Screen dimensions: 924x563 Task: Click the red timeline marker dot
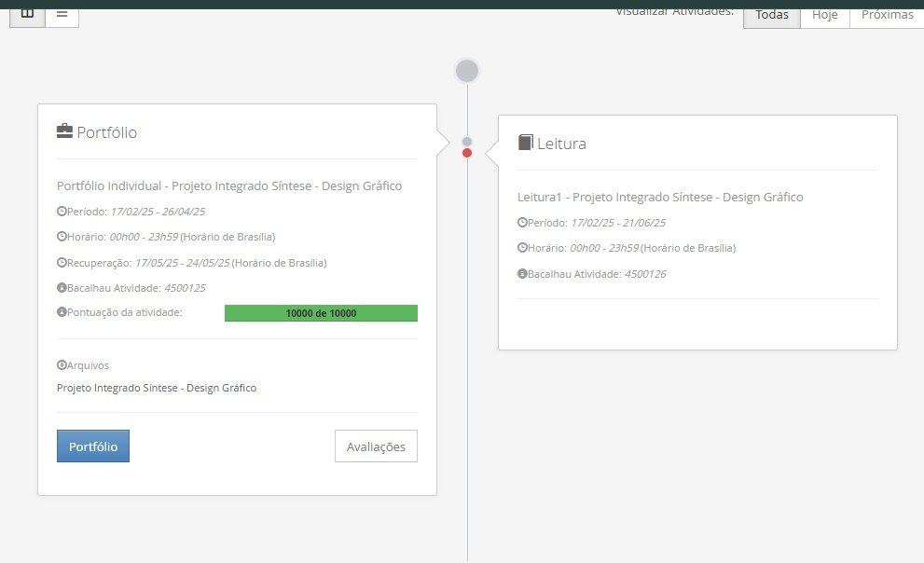(467, 153)
